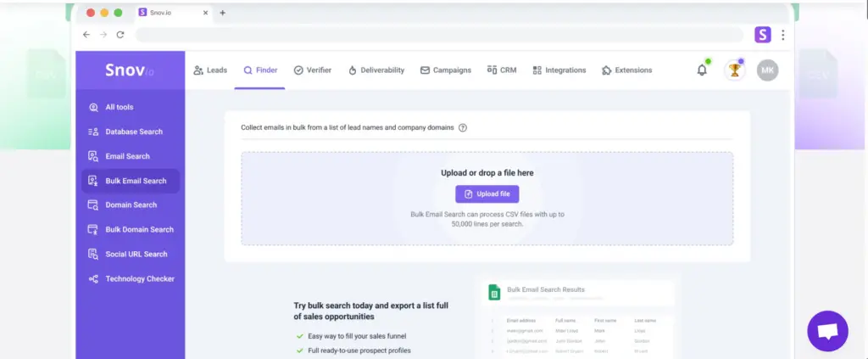Reload the page

(120, 34)
